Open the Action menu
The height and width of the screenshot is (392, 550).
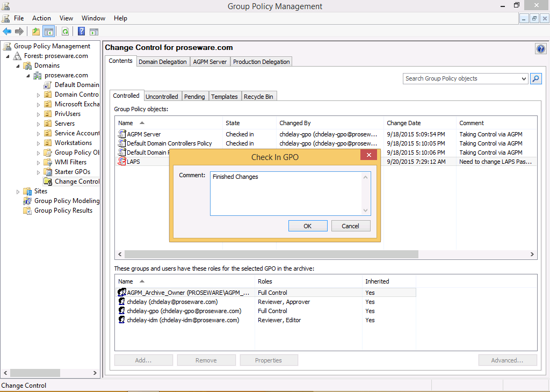coord(41,18)
